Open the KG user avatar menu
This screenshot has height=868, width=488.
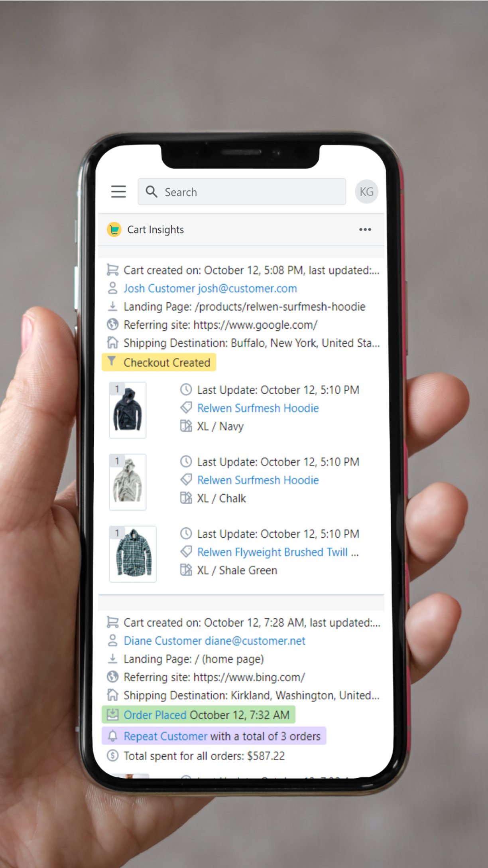pos(366,192)
